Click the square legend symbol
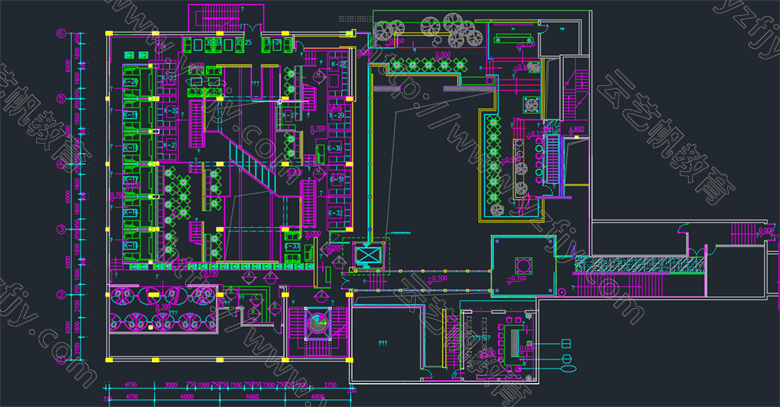The width and height of the screenshot is (780, 407). coord(566,343)
